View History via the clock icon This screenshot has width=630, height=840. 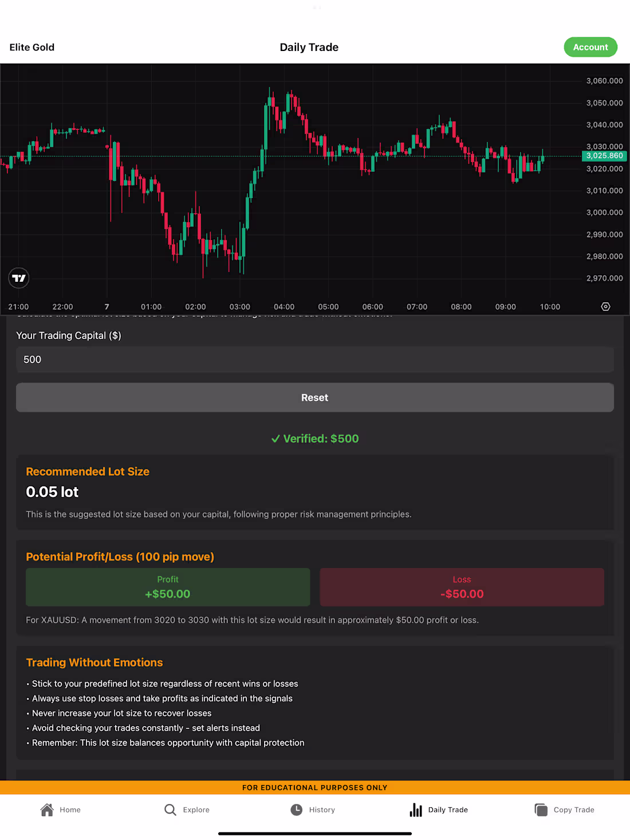(297, 810)
